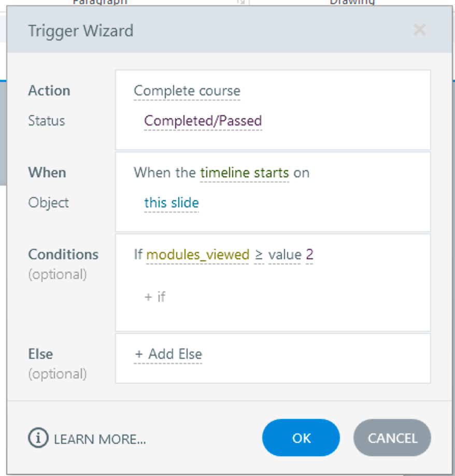This screenshot has height=476, width=455.
Task: Add another condition with + if
Action: (x=154, y=297)
